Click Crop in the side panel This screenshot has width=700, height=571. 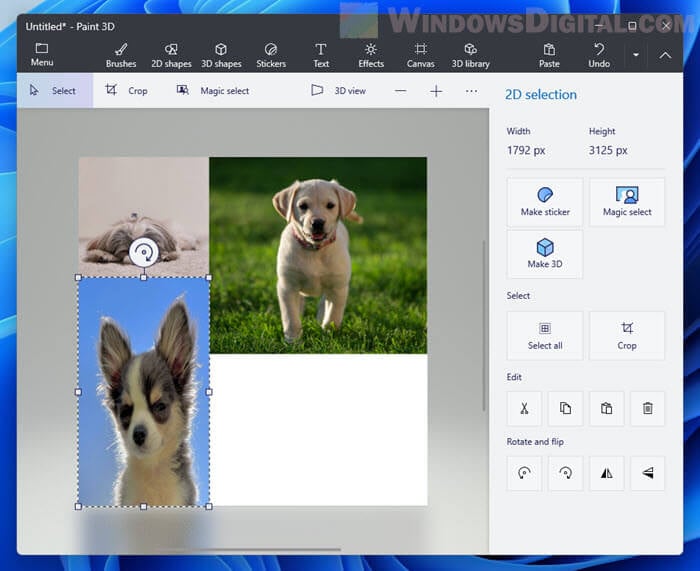tap(627, 336)
